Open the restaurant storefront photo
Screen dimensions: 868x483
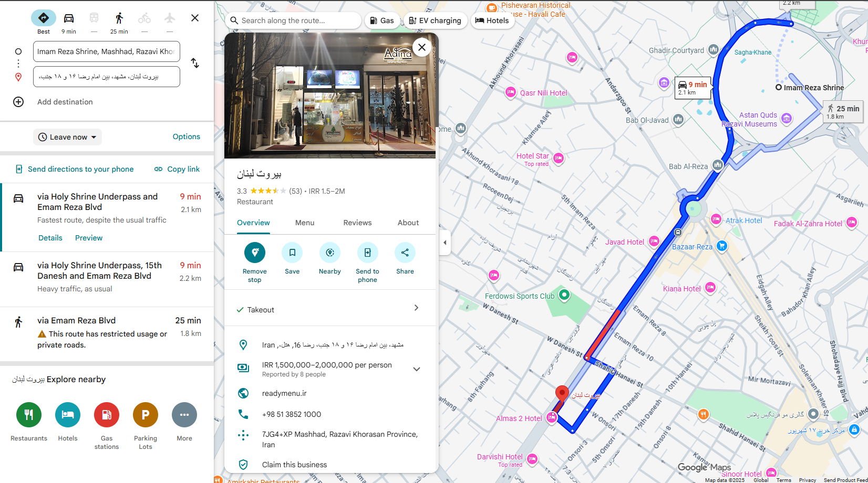pos(330,96)
